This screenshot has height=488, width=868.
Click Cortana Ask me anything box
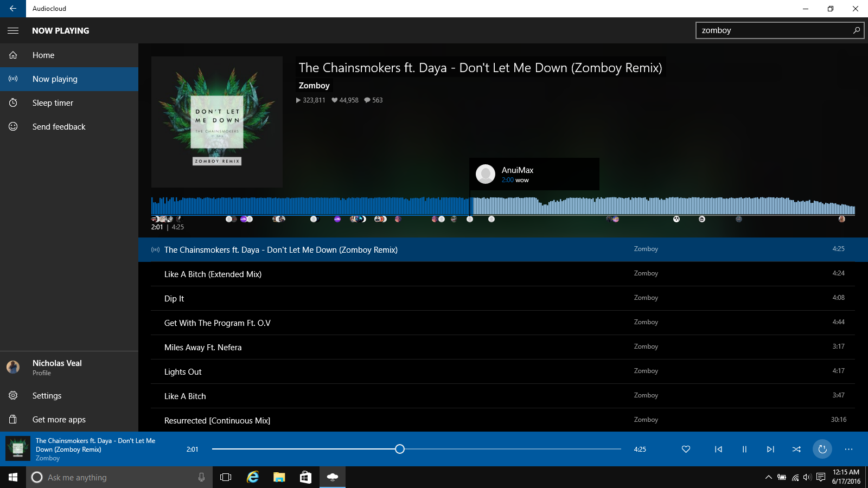click(x=119, y=477)
